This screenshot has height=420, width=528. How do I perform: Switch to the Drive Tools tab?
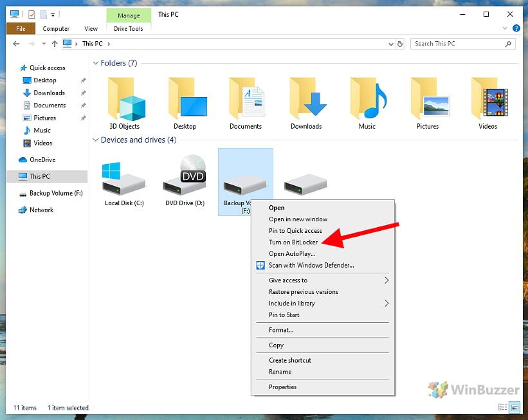(x=129, y=28)
